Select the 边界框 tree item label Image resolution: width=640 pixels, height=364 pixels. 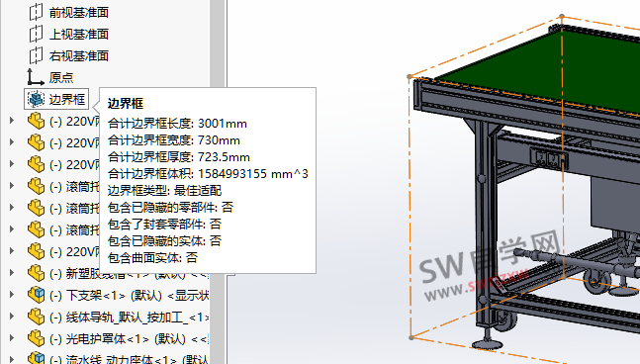[67, 99]
